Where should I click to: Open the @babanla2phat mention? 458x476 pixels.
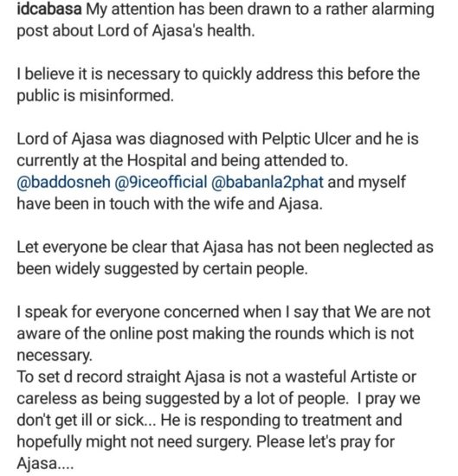pos(267,182)
